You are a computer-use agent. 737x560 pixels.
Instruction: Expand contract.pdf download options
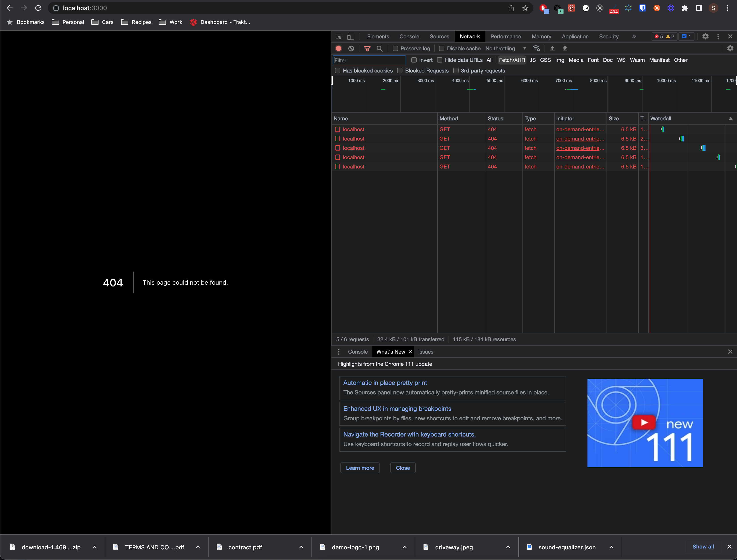[x=301, y=547]
